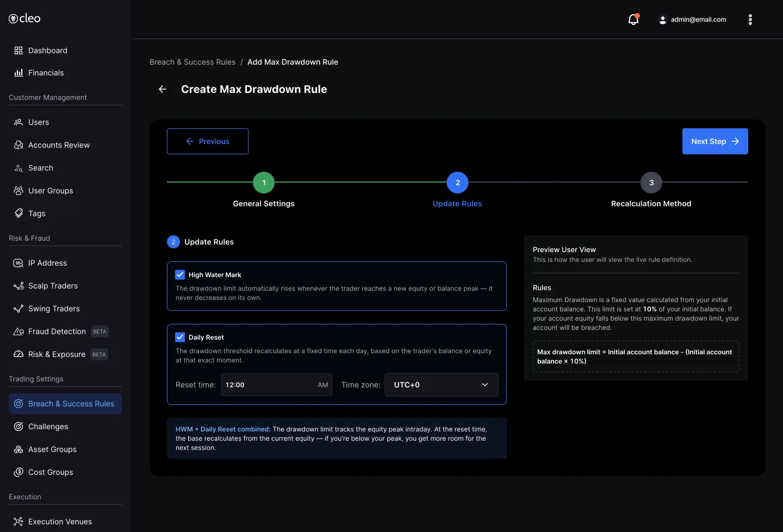The image size is (783, 532).
Task: Click the Swing Traders icon
Action: [x=18, y=309]
